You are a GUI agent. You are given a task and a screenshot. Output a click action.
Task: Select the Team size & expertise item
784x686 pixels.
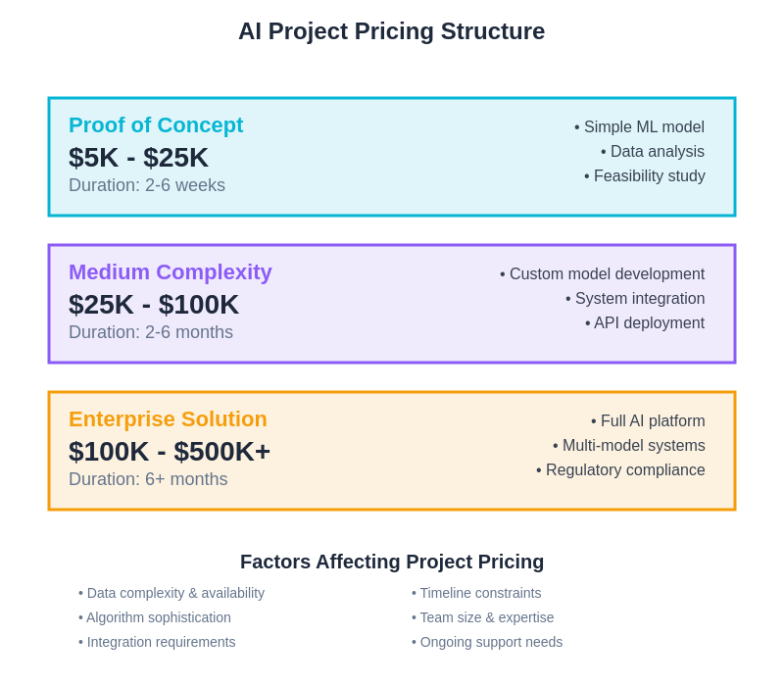point(482,617)
